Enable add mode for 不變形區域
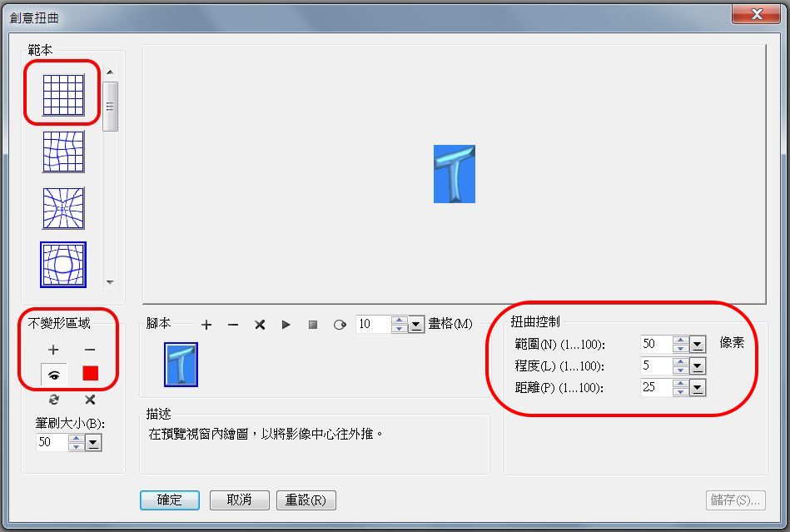The height and width of the screenshot is (532, 790). pyautogui.click(x=52, y=351)
